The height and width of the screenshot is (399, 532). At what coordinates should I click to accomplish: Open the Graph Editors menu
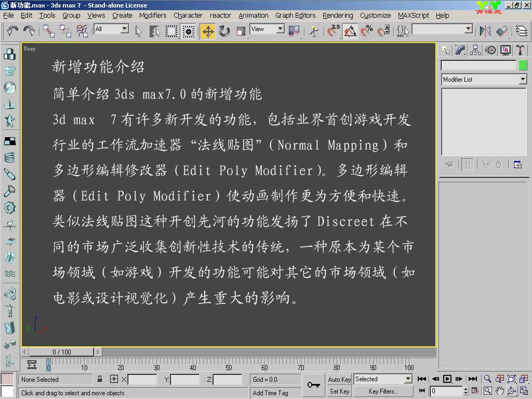(295, 16)
